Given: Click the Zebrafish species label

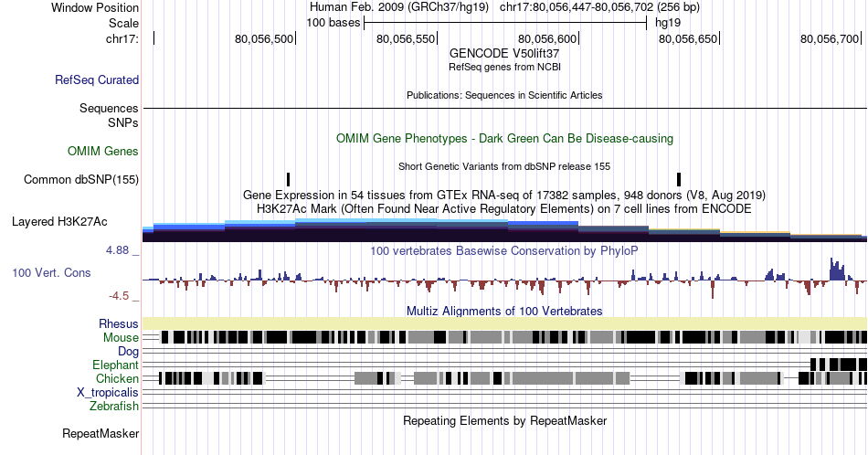Looking at the screenshot, I should [114, 406].
